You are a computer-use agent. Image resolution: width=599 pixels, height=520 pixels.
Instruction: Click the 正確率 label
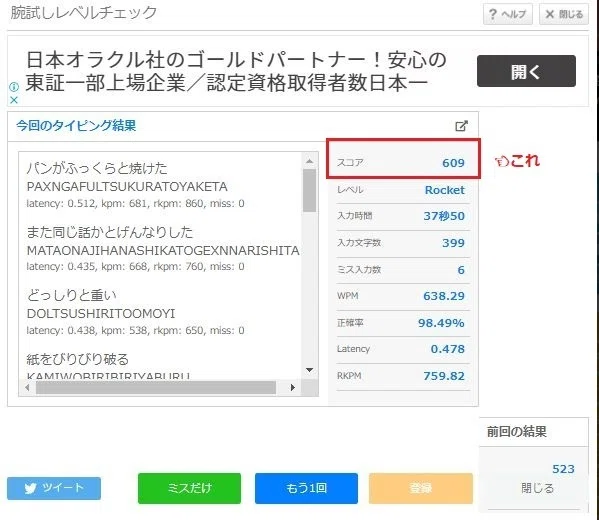coord(350,323)
